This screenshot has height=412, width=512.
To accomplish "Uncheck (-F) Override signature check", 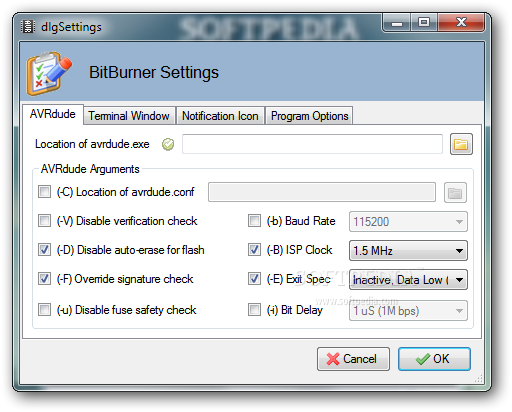I will [x=44, y=279].
